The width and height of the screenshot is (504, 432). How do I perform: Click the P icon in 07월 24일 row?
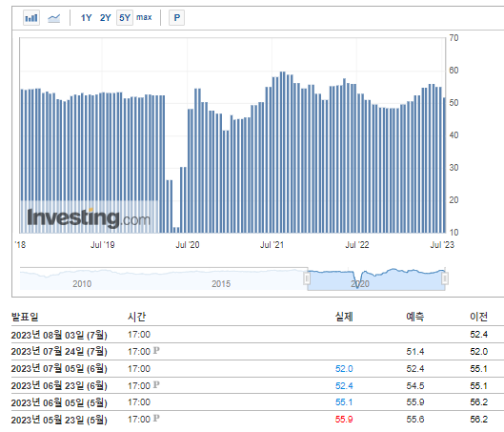[x=156, y=351]
